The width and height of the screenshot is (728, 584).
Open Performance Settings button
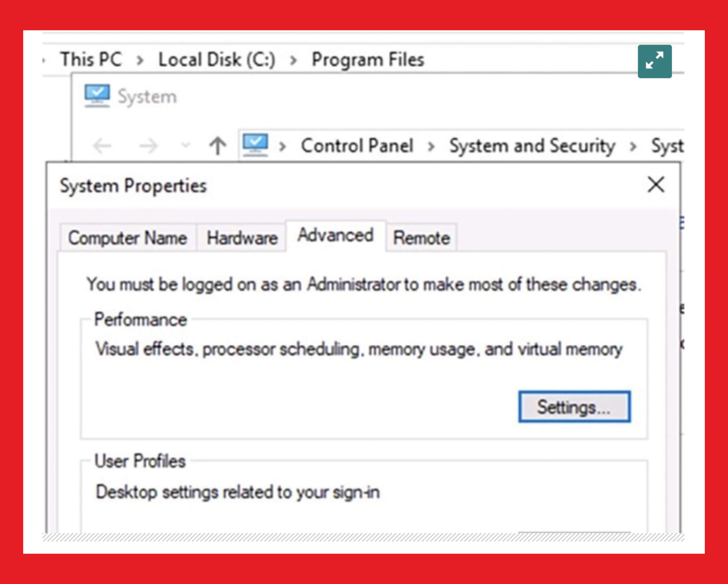pyautogui.click(x=574, y=407)
